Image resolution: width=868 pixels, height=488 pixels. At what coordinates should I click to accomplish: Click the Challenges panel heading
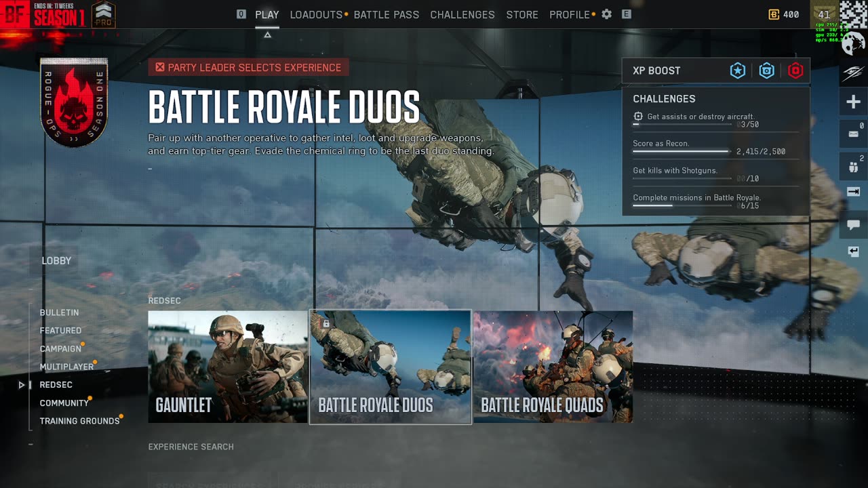[664, 99]
